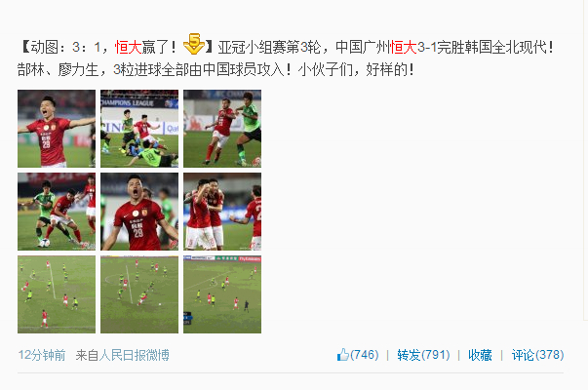Click the first red 恒大 keyword

tap(128, 47)
